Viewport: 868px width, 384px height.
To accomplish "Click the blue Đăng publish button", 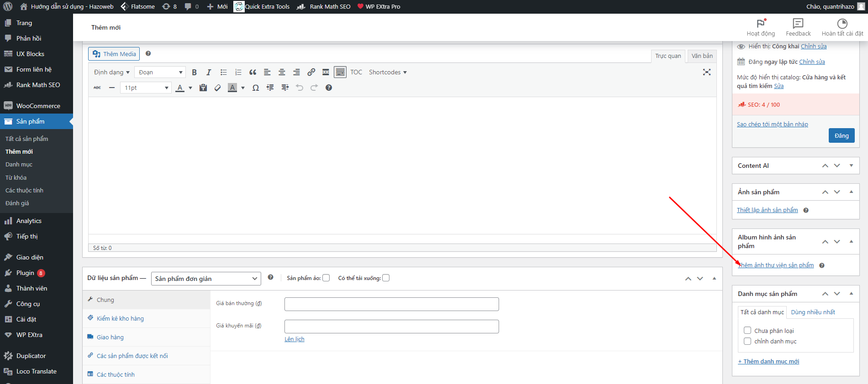I will (x=841, y=135).
